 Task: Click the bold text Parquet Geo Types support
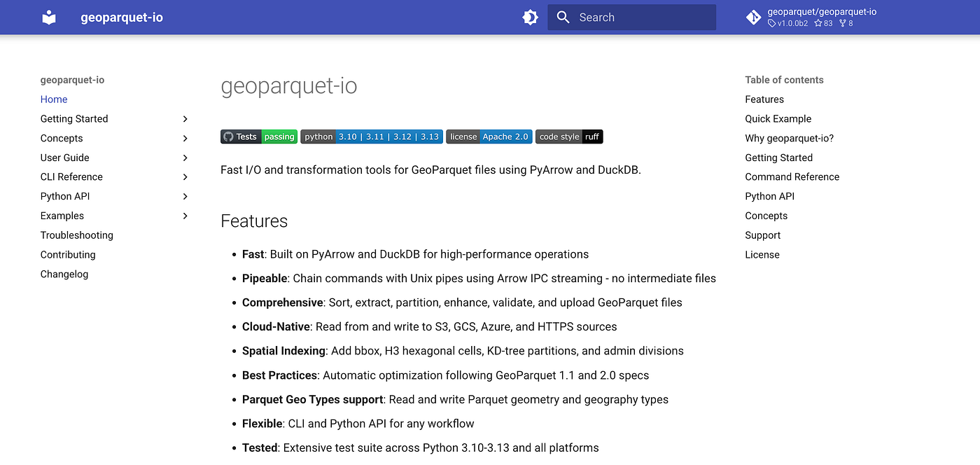coord(313,400)
